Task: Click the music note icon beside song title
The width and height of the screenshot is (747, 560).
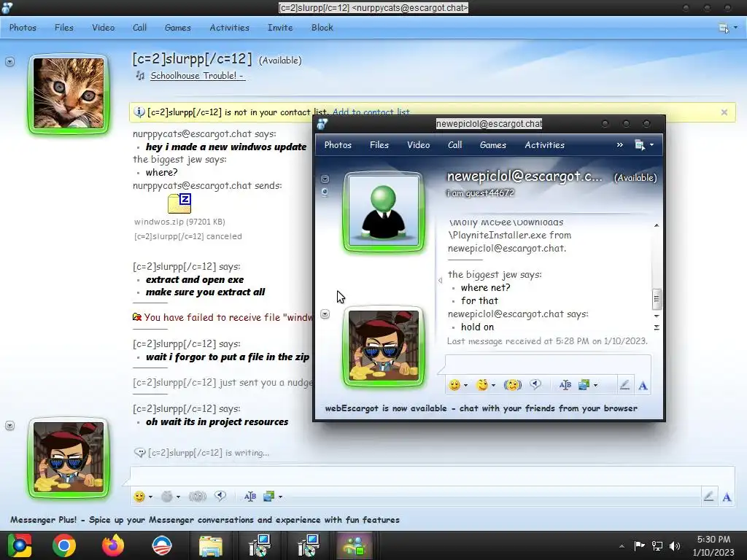Action: coord(140,76)
